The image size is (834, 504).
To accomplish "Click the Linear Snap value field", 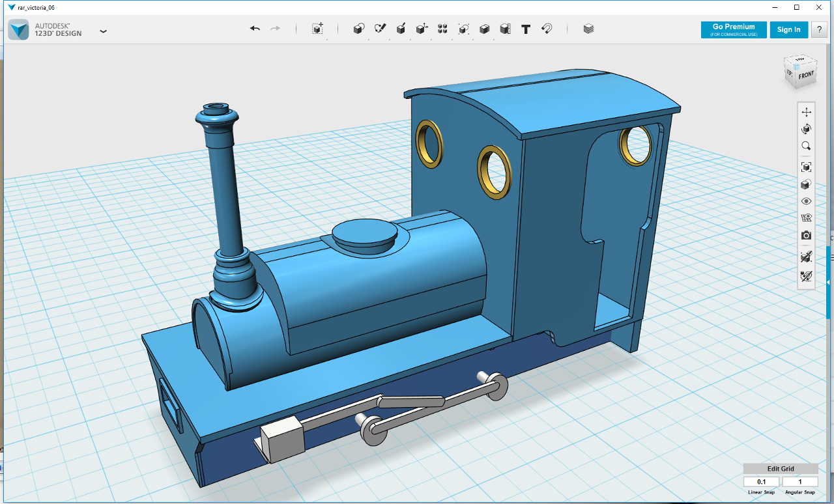I will [761, 482].
